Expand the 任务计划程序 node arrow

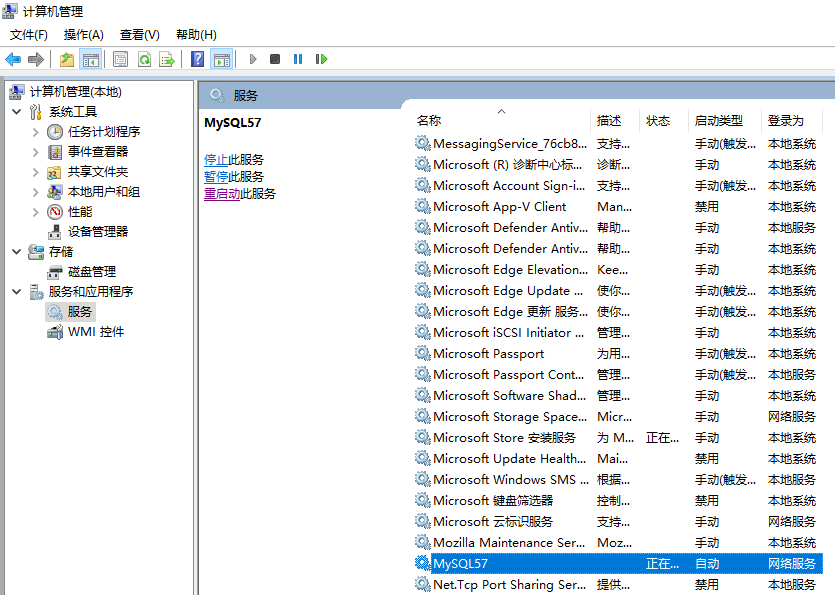coord(36,132)
